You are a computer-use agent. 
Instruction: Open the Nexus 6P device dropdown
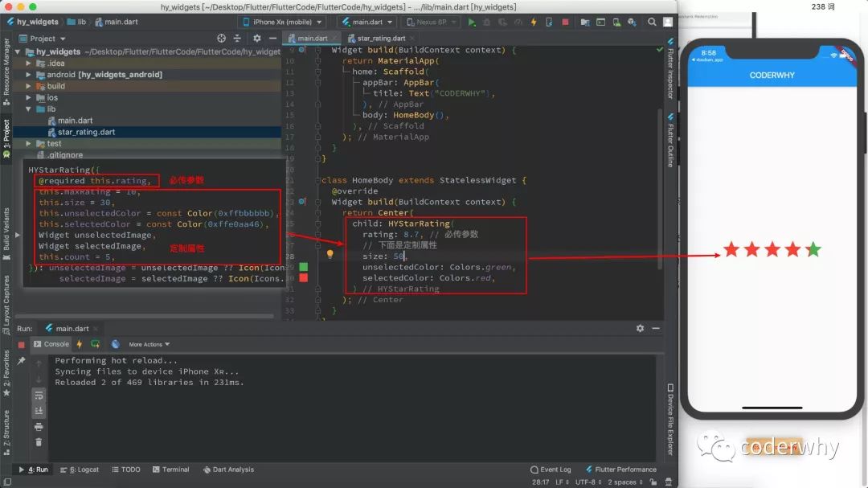(x=432, y=23)
